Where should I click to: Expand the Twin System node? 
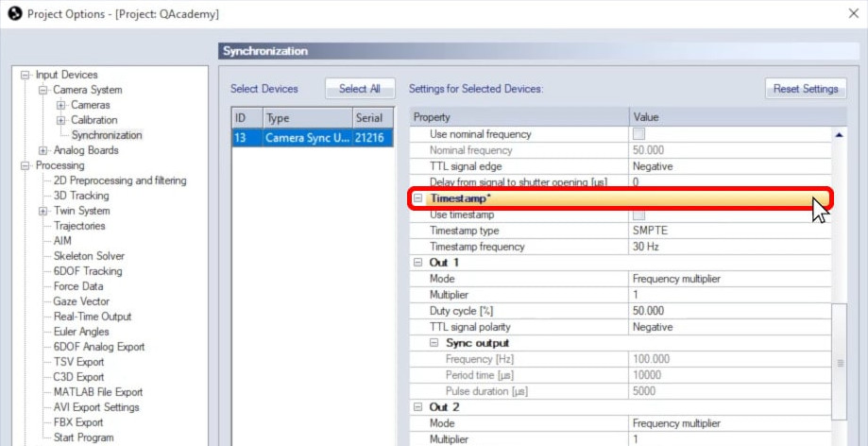coord(43,211)
